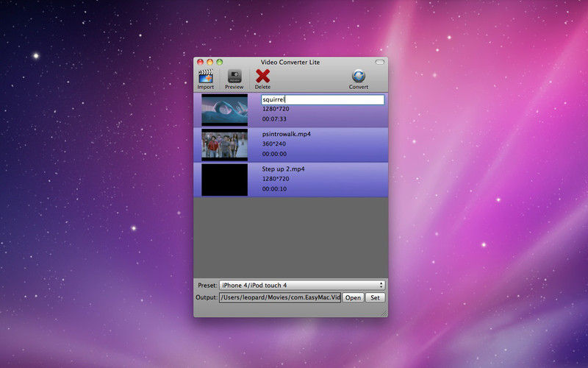The height and width of the screenshot is (368, 588).
Task: Select the black Step up 2.mp4 thumbnail
Action: (x=224, y=180)
